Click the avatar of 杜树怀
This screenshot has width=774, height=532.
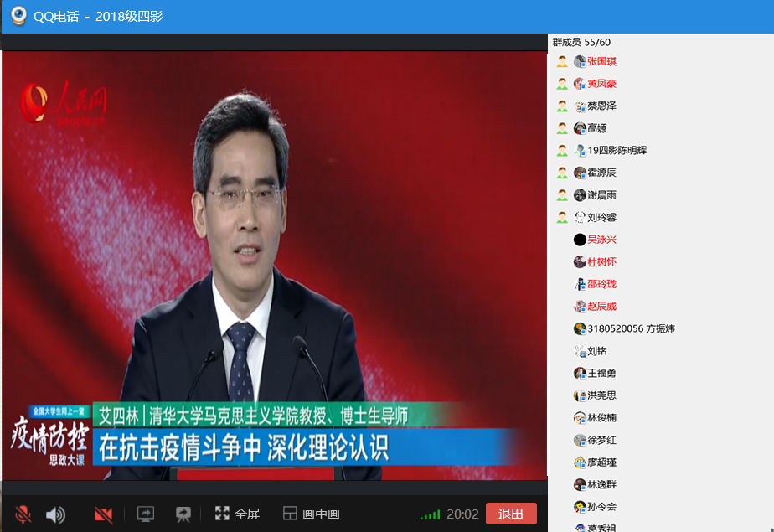point(580,262)
